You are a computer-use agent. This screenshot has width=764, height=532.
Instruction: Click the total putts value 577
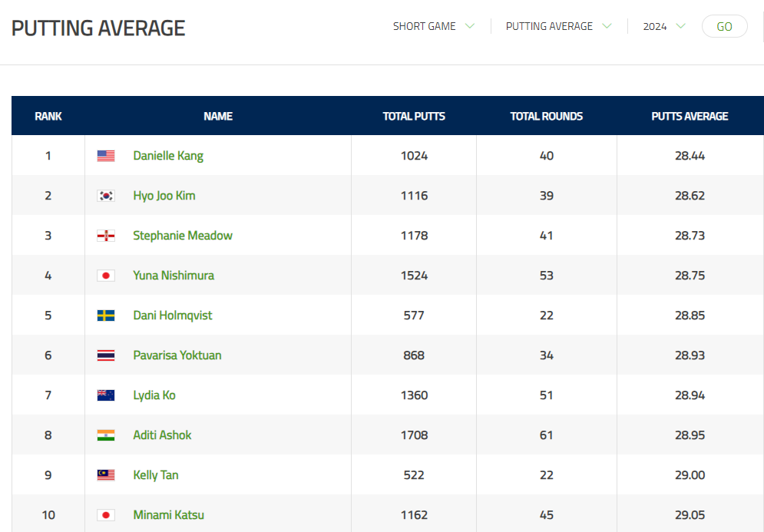click(x=414, y=316)
